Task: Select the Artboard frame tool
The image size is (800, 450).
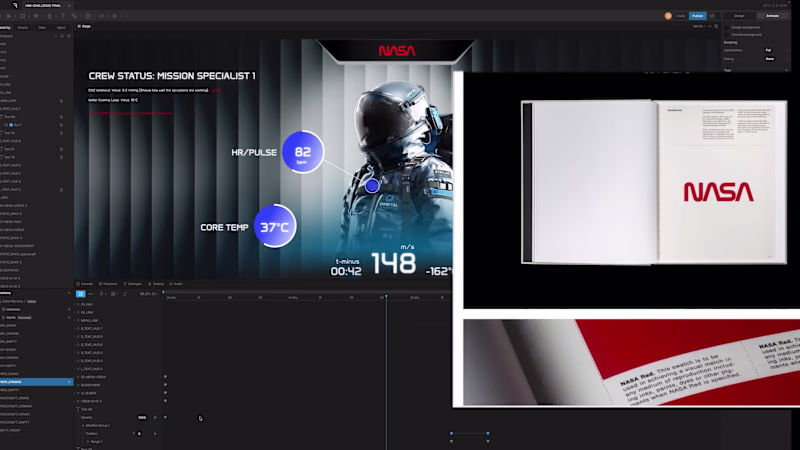Action: coord(22,16)
